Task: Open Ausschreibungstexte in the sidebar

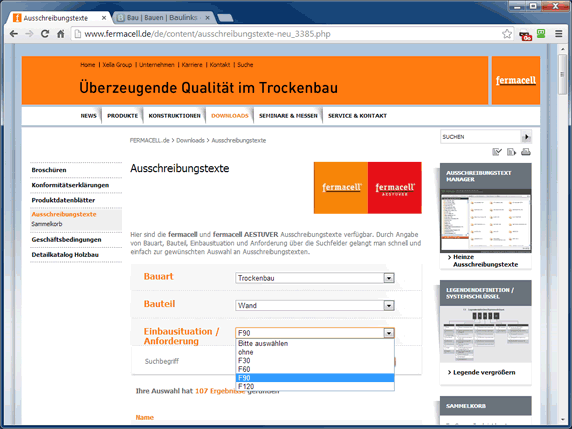Action: [64, 214]
